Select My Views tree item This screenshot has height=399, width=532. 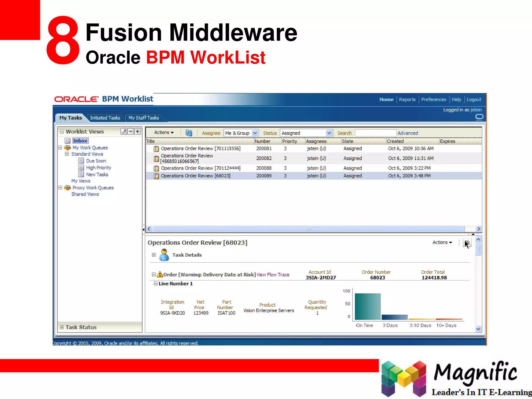(81, 181)
